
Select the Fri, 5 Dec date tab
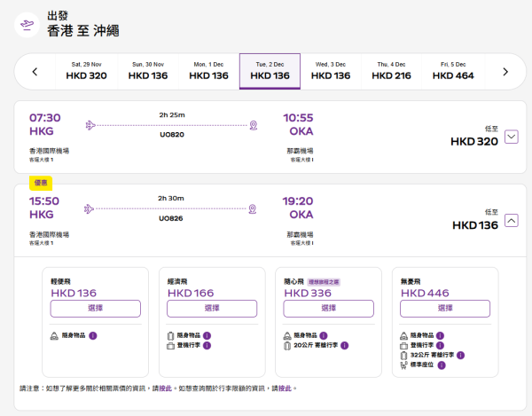pyautogui.click(x=453, y=71)
